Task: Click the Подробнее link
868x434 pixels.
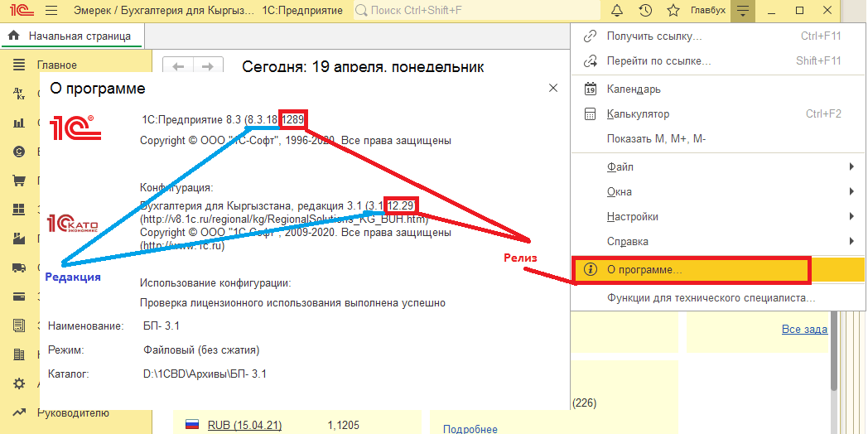Action: click(x=470, y=428)
